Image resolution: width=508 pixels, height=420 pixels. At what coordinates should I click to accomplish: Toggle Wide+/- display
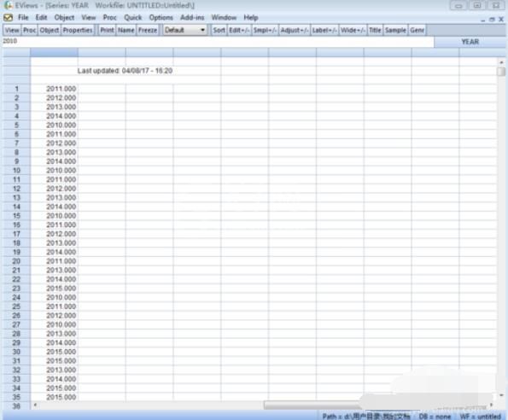tap(353, 30)
